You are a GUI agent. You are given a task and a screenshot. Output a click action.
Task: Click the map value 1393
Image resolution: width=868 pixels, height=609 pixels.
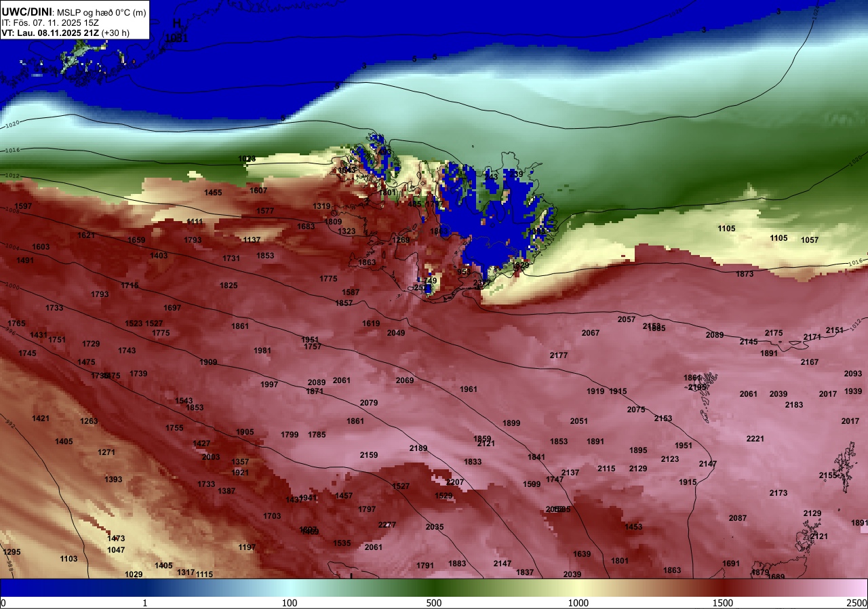(113, 479)
